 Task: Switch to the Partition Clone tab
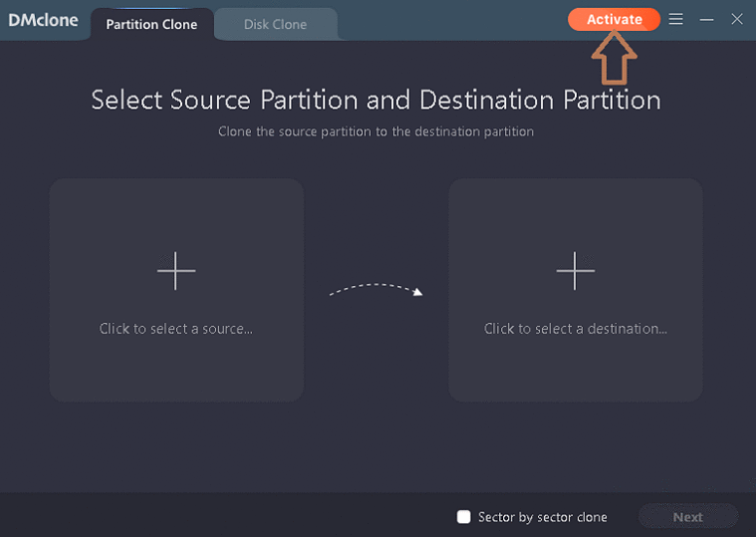coord(151,24)
